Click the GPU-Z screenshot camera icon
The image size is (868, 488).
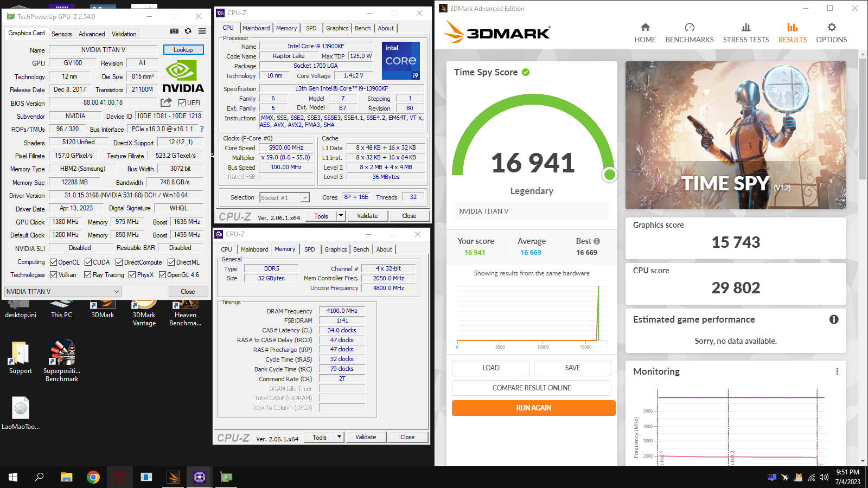tap(174, 31)
